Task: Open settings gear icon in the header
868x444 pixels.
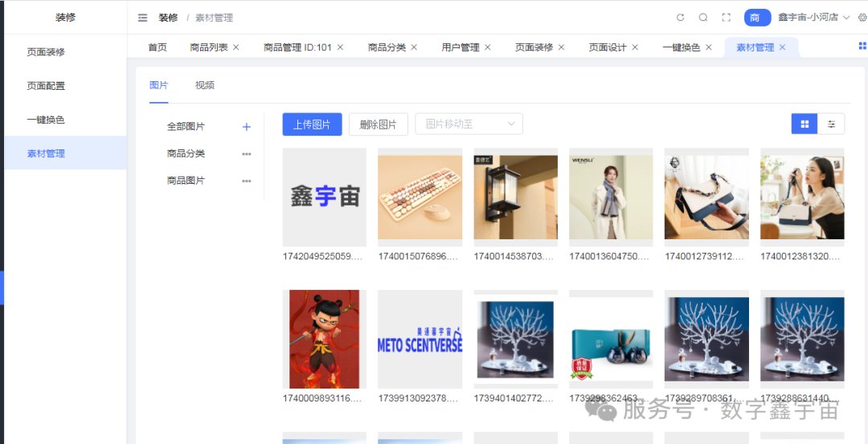Action: tap(862, 18)
